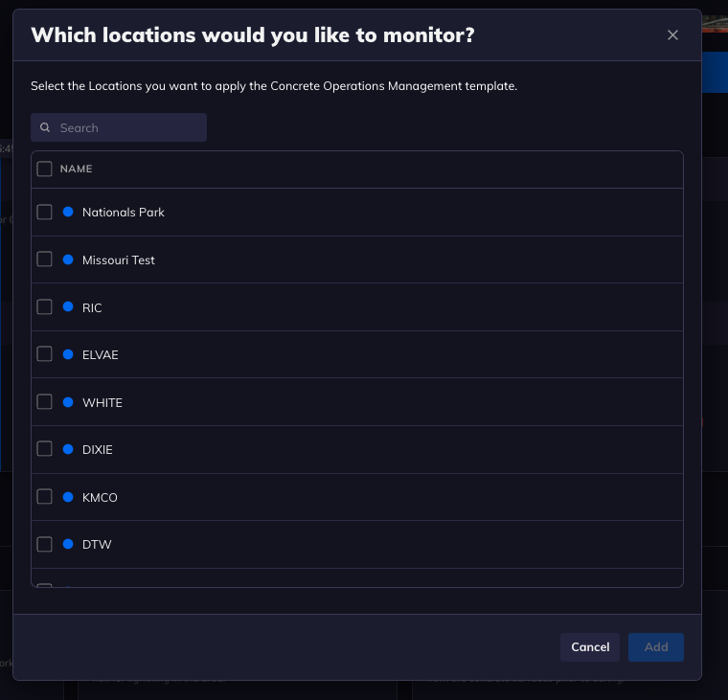
Task: Click the search magnifier icon
Action: pos(45,127)
